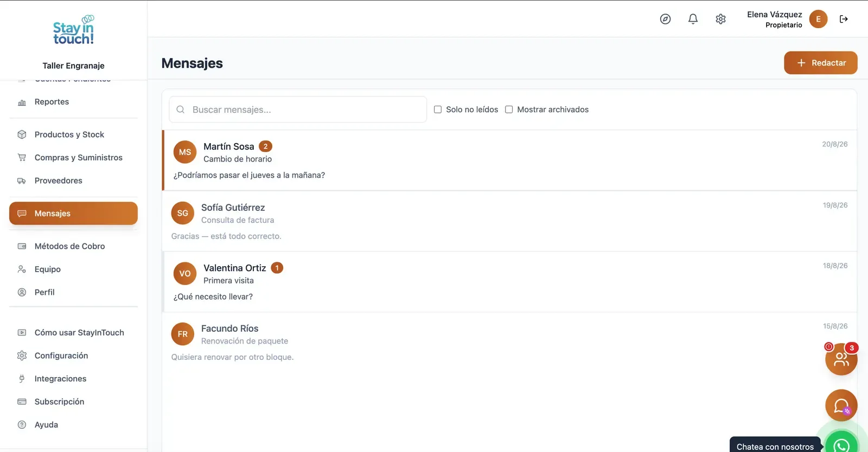This screenshot has width=868, height=452.
Task: Click the Subscripción card icon
Action: [22, 402]
